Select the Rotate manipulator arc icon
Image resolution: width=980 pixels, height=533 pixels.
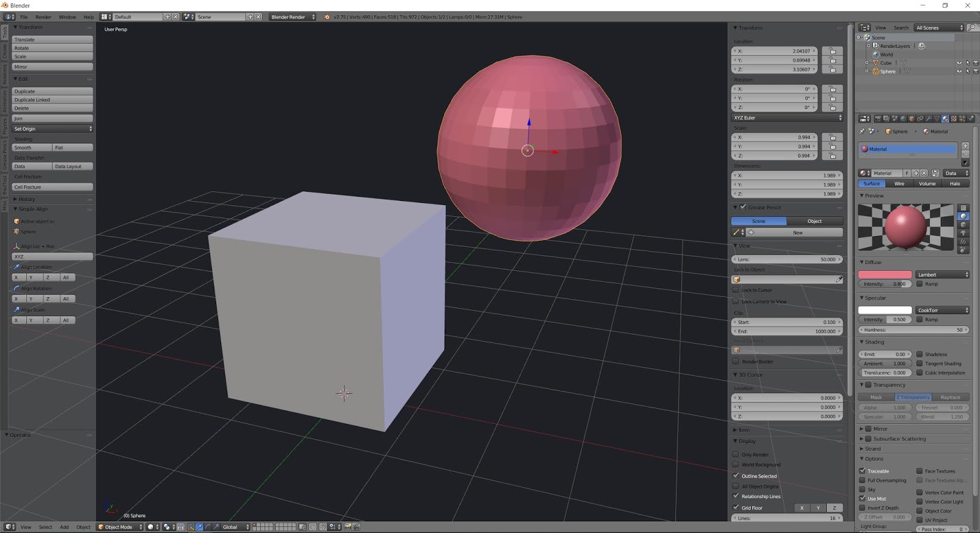[x=208, y=527]
